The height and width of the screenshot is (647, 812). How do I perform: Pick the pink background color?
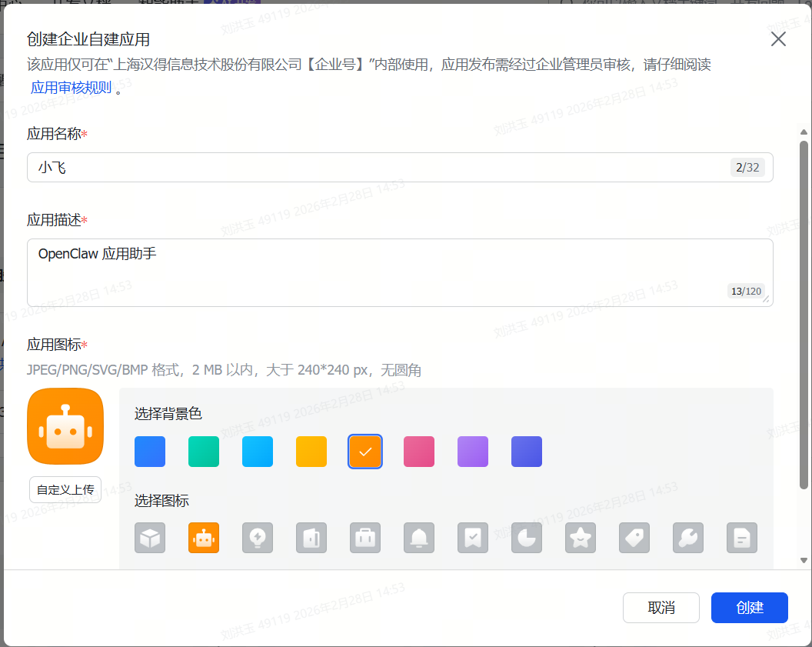click(x=419, y=452)
